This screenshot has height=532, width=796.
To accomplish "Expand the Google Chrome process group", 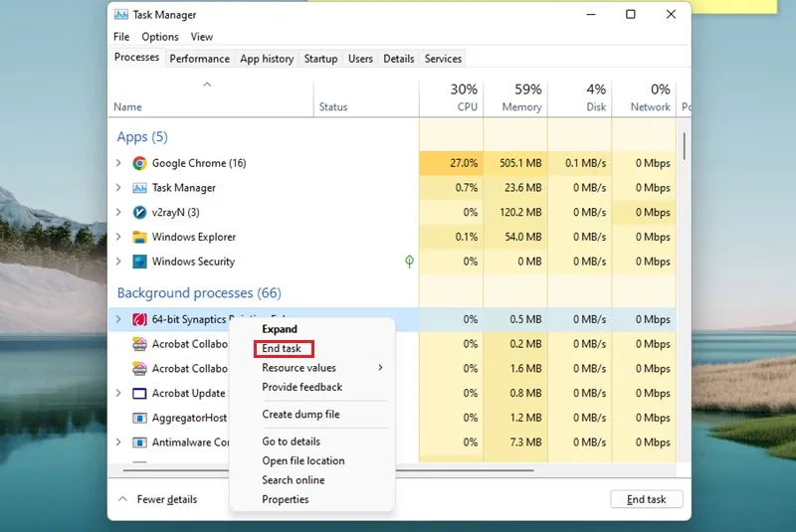I will tap(118, 163).
